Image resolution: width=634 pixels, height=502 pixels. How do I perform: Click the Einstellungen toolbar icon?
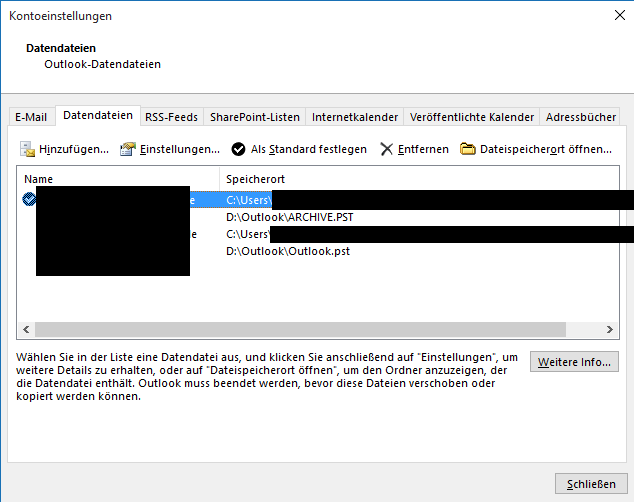pos(127,149)
